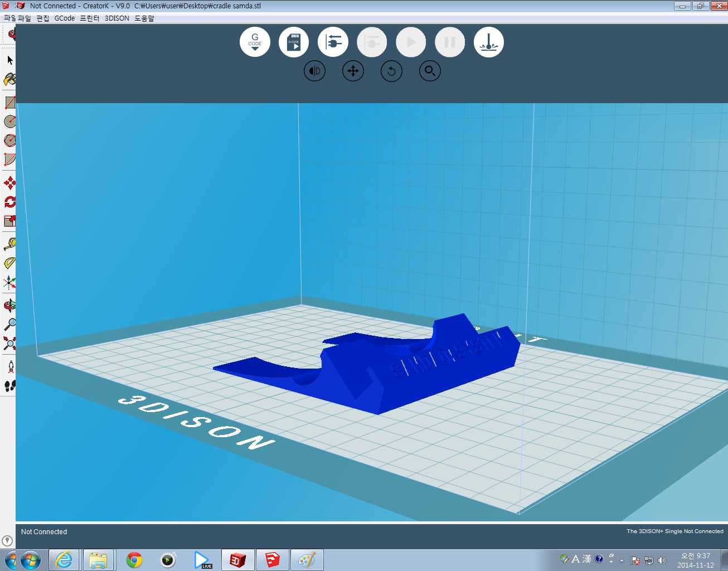Pick SketchUp's Position Camera tool
The height and width of the screenshot is (571, 728).
(x=11, y=366)
